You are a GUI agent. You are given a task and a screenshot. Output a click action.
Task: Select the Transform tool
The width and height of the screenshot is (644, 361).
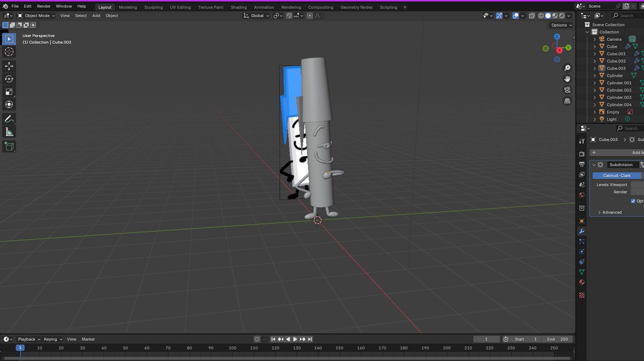9,105
